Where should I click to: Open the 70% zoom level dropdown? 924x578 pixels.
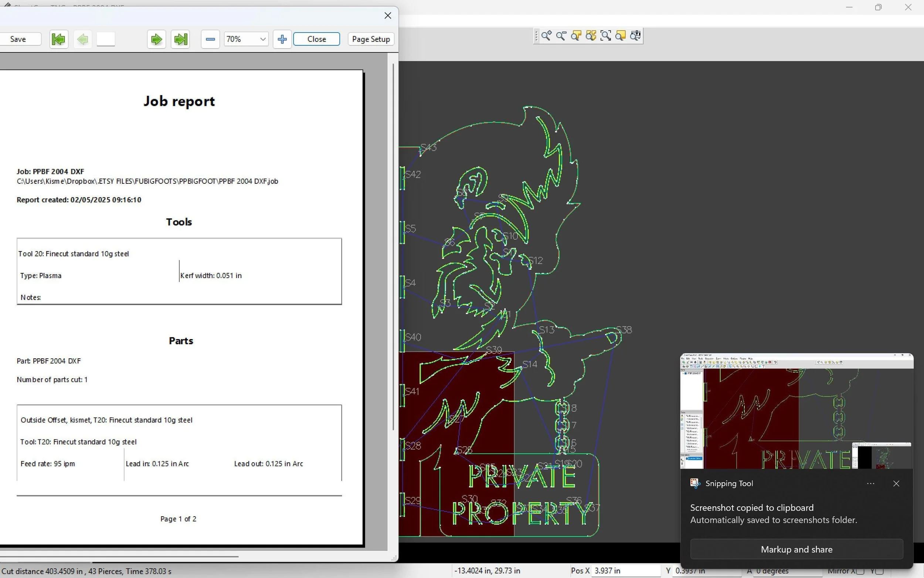263,39
